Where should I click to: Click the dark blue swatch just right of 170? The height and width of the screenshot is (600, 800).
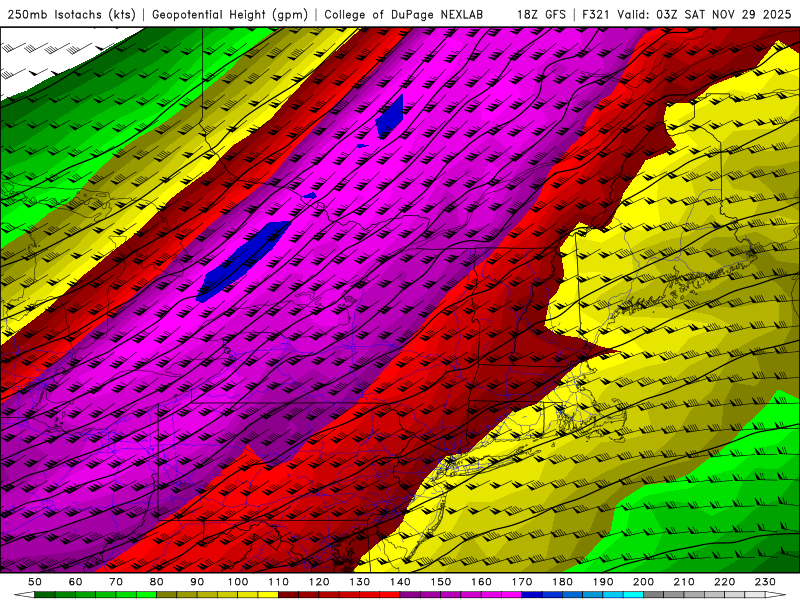tap(532, 595)
